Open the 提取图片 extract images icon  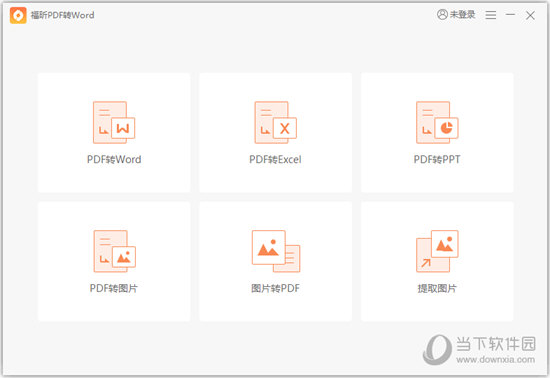pyautogui.click(x=437, y=251)
